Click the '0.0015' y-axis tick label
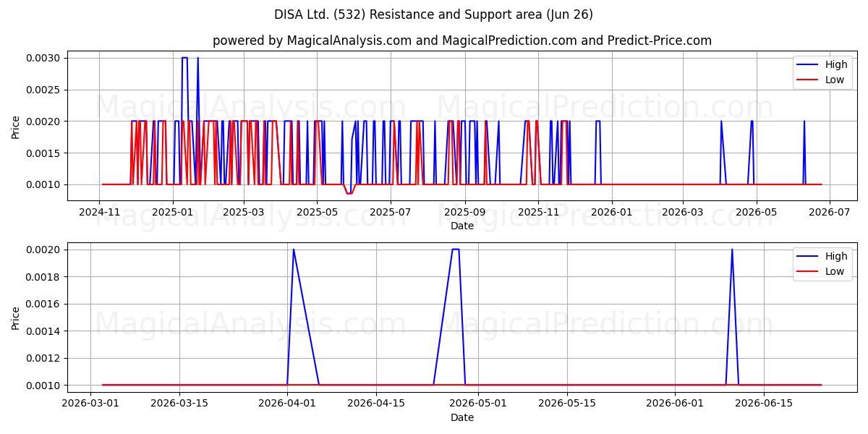Image resolution: width=868 pixels, height=434 pixels. point(44,153)
